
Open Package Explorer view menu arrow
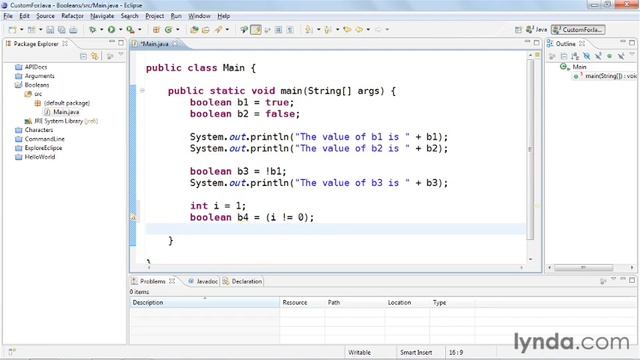click(x=121, y=54)
